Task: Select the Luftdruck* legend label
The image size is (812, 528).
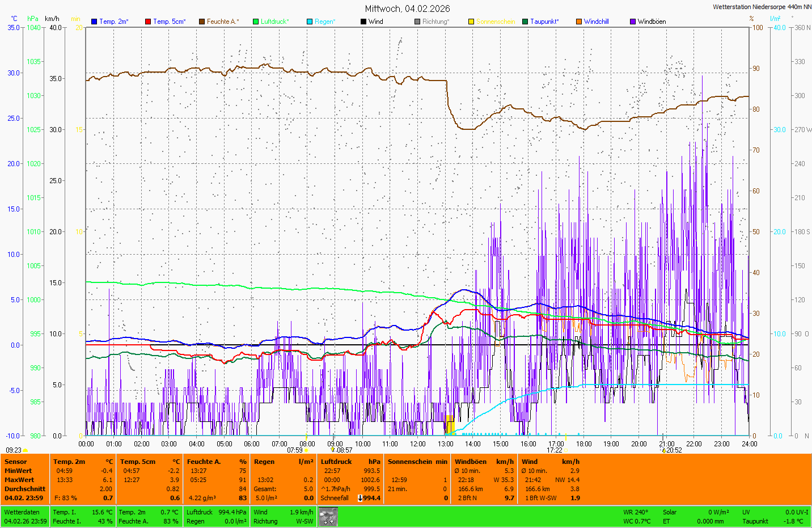Action: (274, 22)
